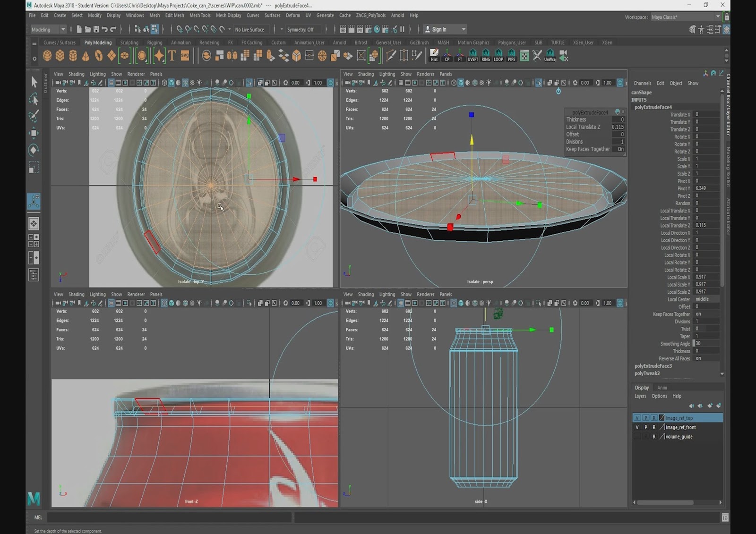Click the polygon cube shelf icon
The height and width of the screenshot is (534, 756).
point(60,56)
